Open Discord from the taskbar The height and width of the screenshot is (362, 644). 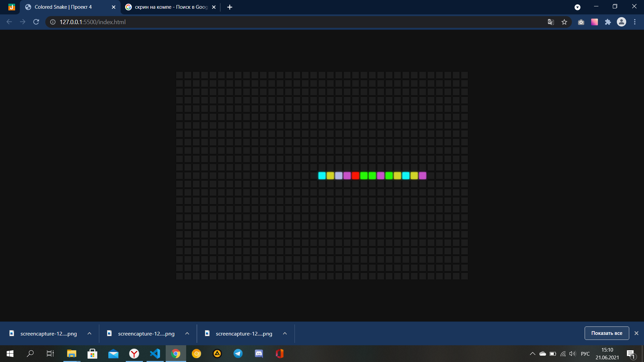point(259,354)
